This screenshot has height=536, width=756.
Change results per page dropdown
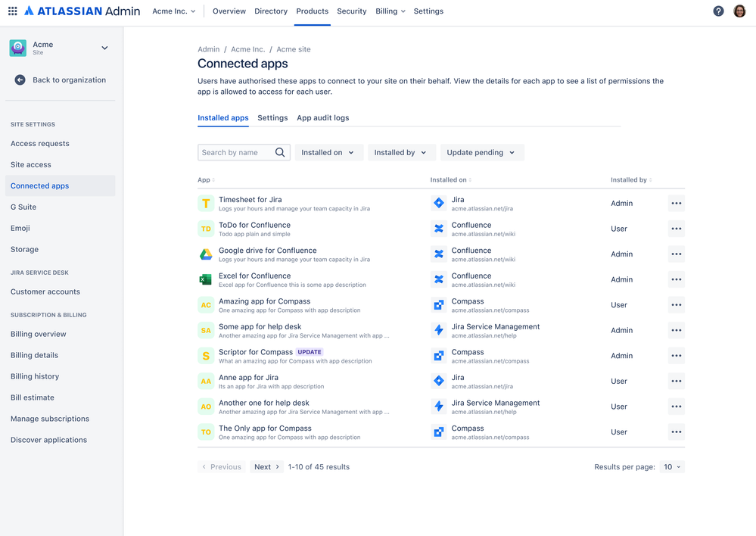(x=672, y=467)
